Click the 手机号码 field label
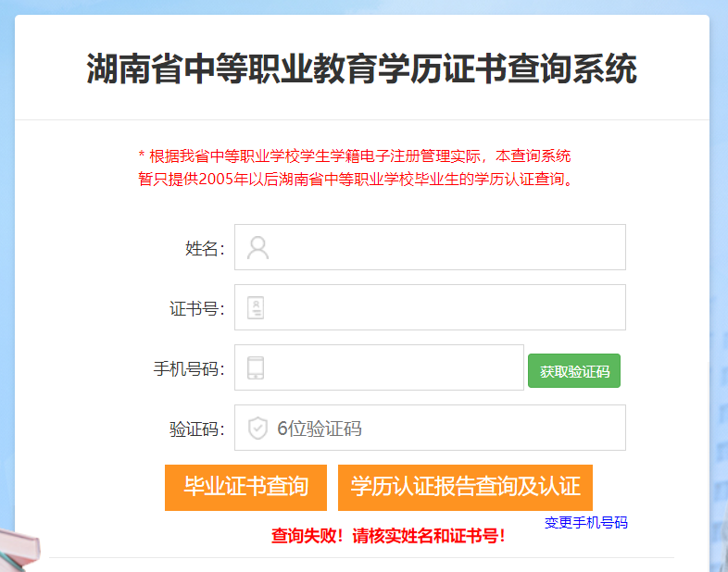Image resolution: width=728 pixels, height=572 pixels. tap(189, 369)
